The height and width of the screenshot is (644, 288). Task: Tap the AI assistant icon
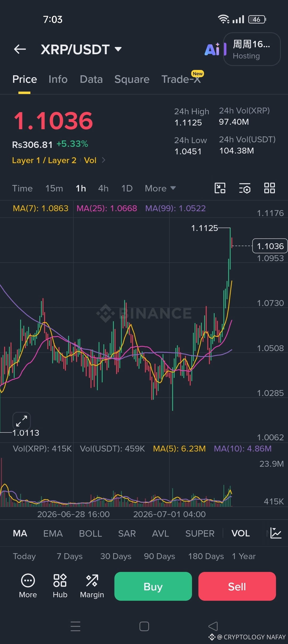click(212, 49)
